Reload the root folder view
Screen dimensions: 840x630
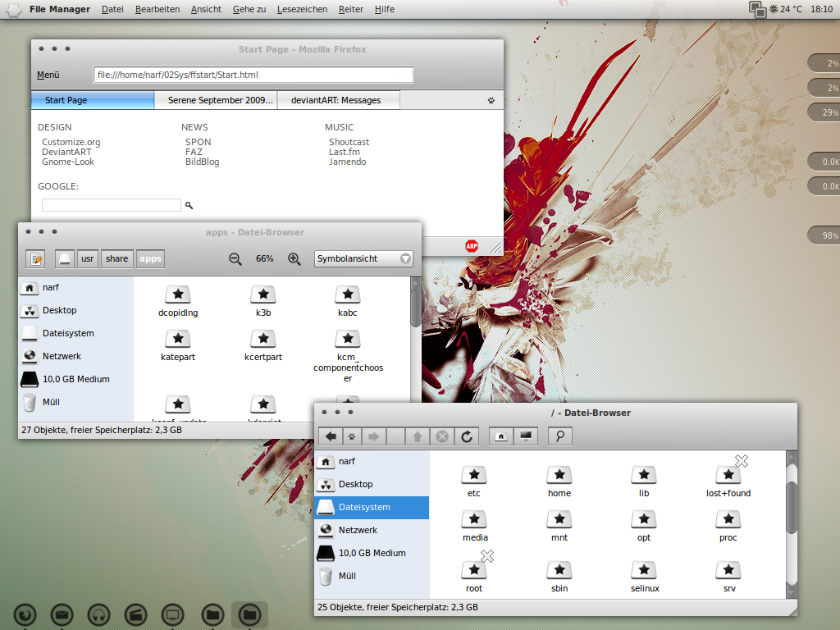(x=467, y=436)
